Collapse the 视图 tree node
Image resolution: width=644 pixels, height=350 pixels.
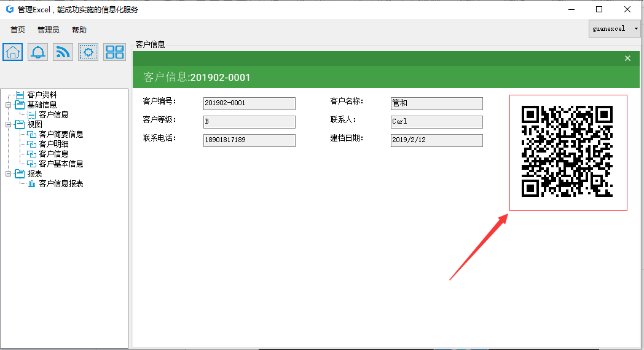point(8,125)
